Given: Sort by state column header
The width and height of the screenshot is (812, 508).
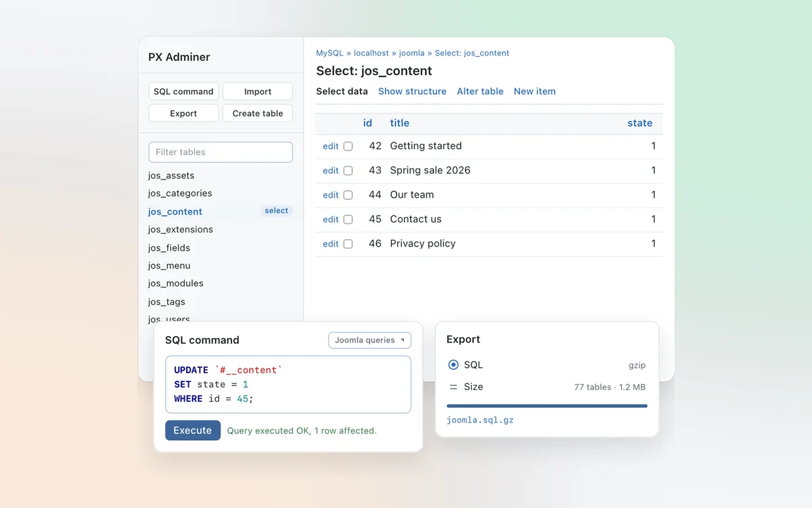Looking at the screenshot, I should coord(639,123).
